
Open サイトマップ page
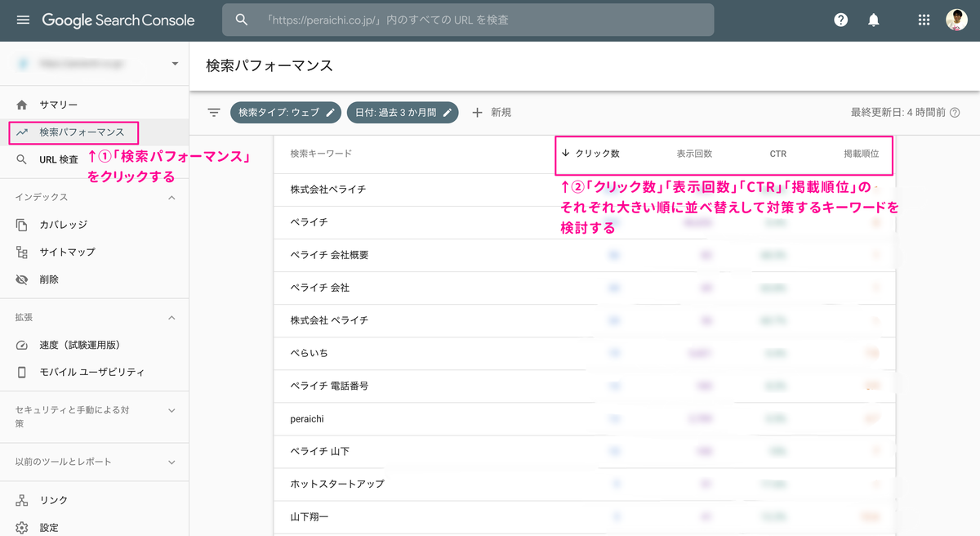(x=94, y=252)
